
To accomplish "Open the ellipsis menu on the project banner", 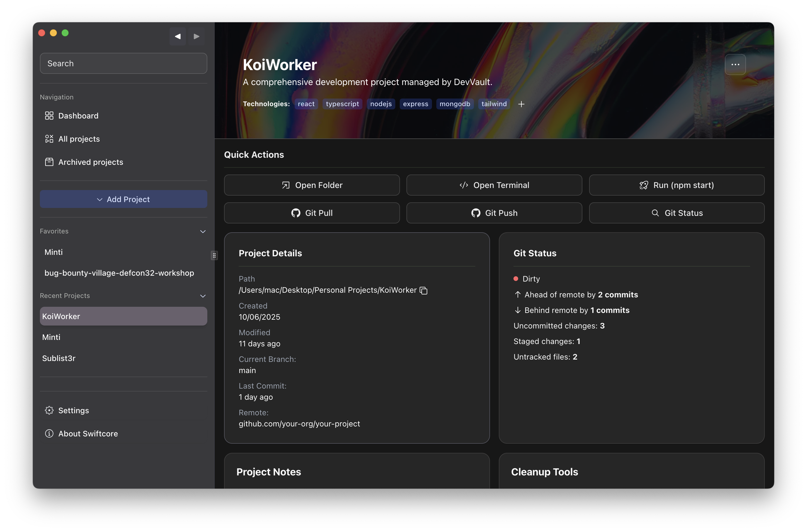I will click(x=735, y=65).
